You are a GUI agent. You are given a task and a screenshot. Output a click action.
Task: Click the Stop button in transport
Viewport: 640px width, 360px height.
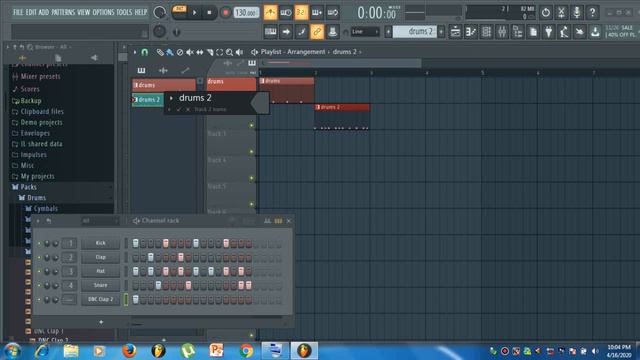pos(209,13)
